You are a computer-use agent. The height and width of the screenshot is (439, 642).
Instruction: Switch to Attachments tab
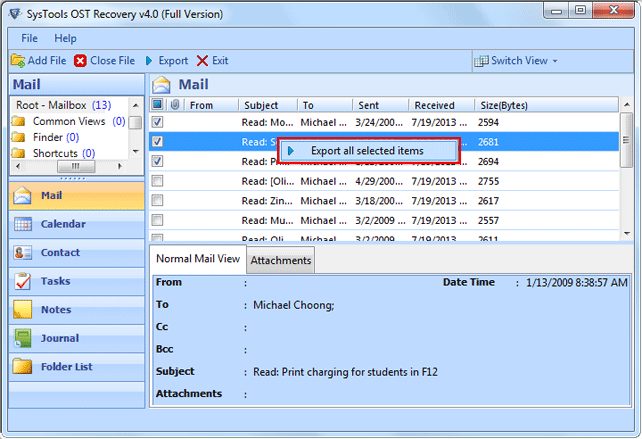pyautogui.click(x=281, y=260)
